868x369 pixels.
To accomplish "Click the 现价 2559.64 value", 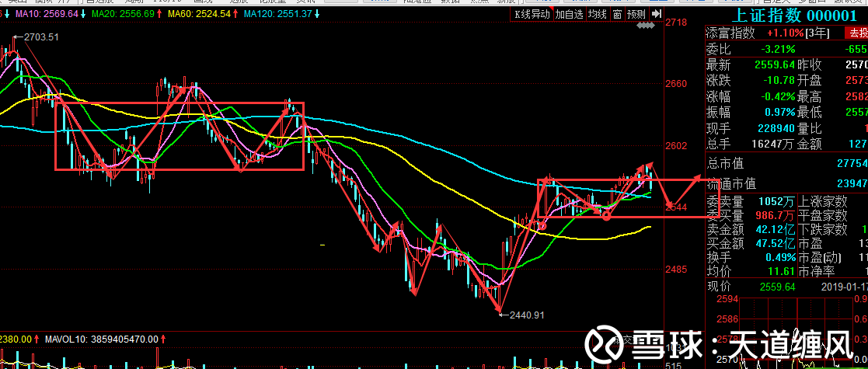I will pos(777,287).
